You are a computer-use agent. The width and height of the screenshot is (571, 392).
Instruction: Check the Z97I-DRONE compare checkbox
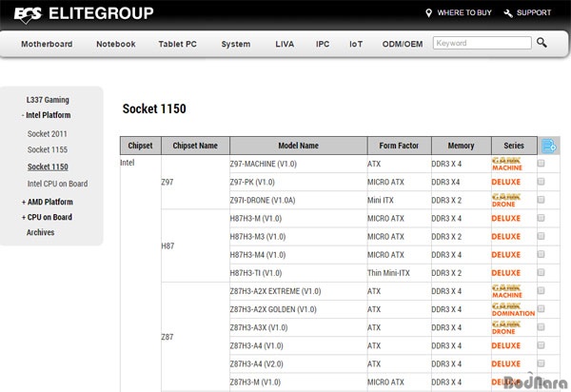point(541,200)
